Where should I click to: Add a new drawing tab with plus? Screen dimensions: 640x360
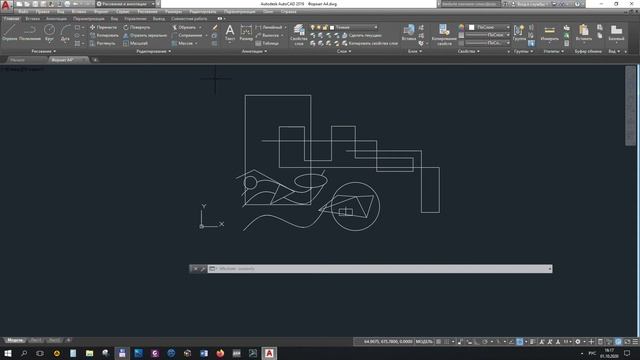point(95,60)
